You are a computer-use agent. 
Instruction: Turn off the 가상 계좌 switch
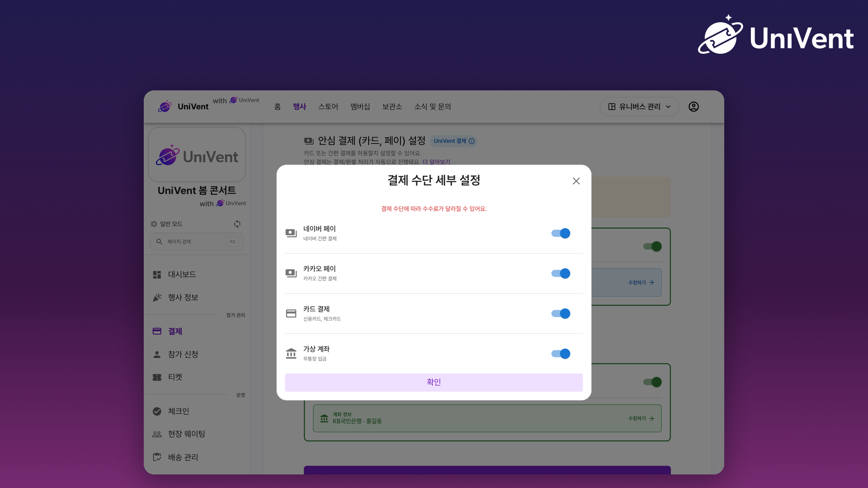click(x=561, y=354)
